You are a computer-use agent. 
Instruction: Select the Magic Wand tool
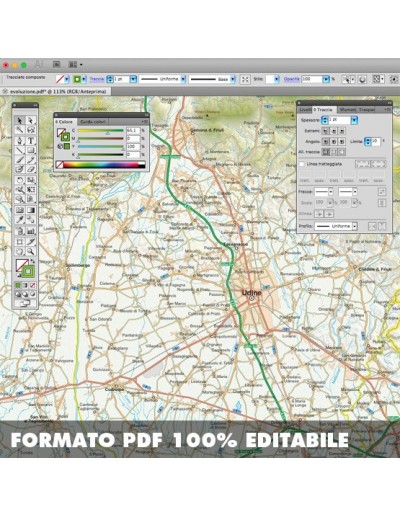pyautogui.click(x=20, y=130)
